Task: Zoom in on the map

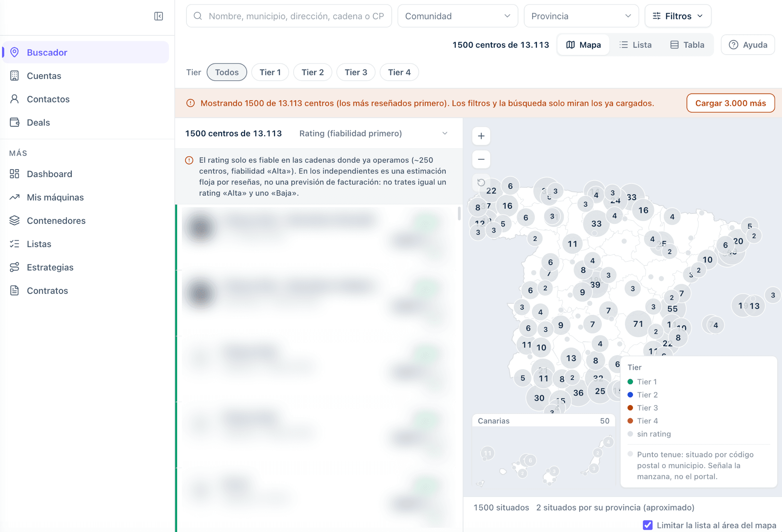Action: click(x=481, y=136)
